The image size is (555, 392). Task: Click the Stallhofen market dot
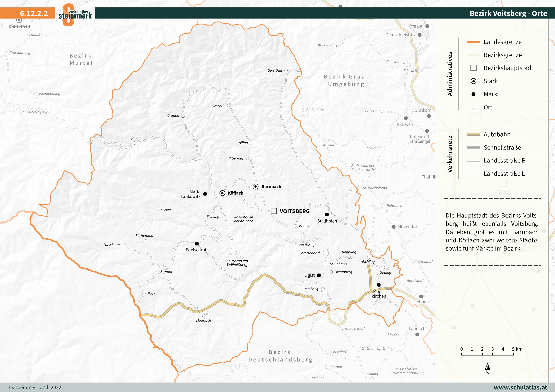click(327, 214)
